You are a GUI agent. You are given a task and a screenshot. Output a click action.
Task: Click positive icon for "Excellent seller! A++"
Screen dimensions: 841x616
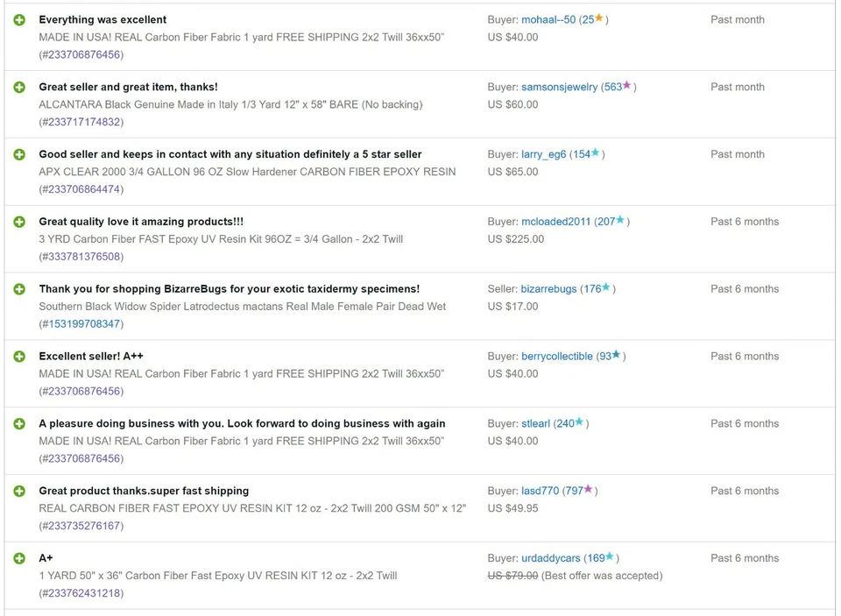click(x=19, y=357)
